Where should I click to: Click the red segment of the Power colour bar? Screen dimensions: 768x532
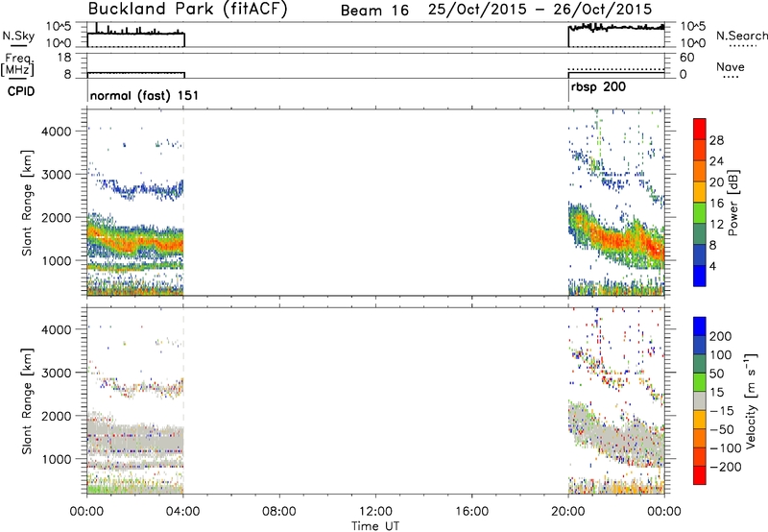click(700, 129)
